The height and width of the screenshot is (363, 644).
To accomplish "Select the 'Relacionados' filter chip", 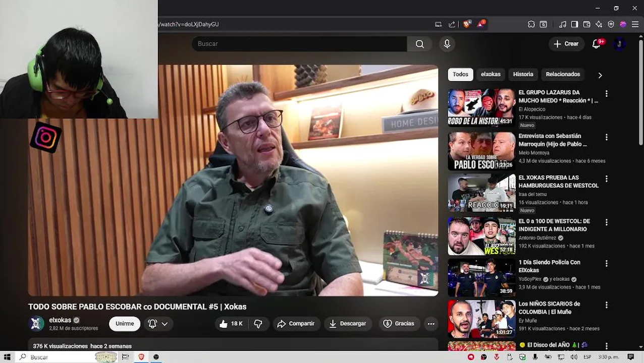I will pyautogui.click(x=563, y=75).
